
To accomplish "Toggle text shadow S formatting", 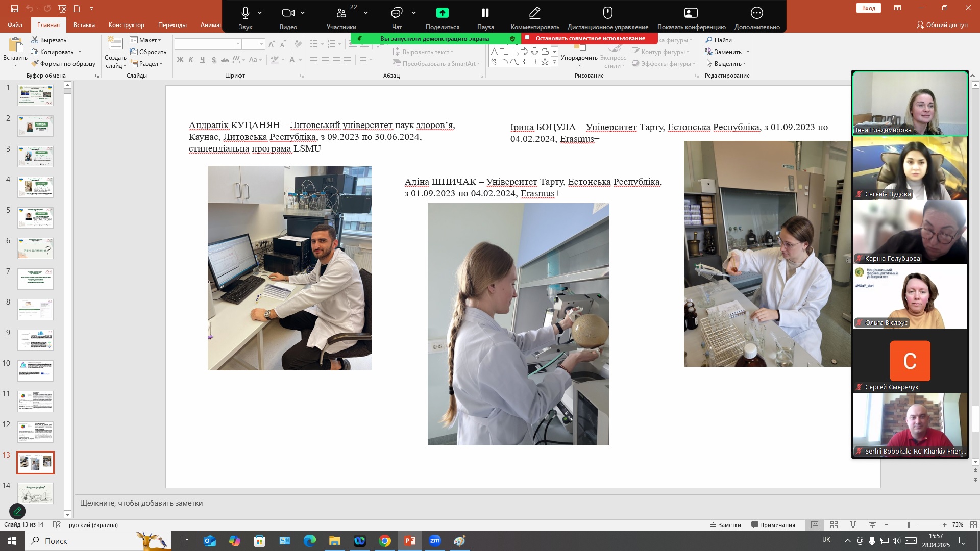I will (x=213, y=60).
